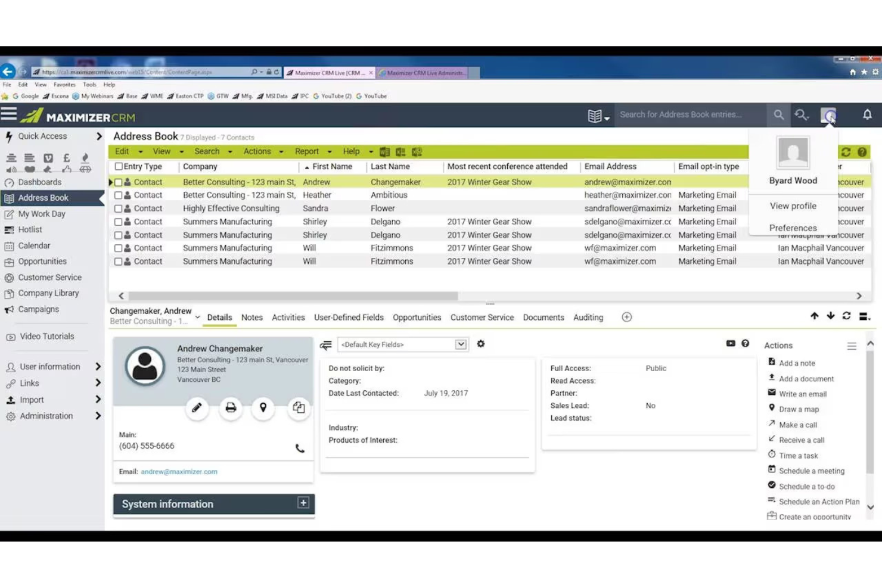Select View profile in user menu

point(793,206)
